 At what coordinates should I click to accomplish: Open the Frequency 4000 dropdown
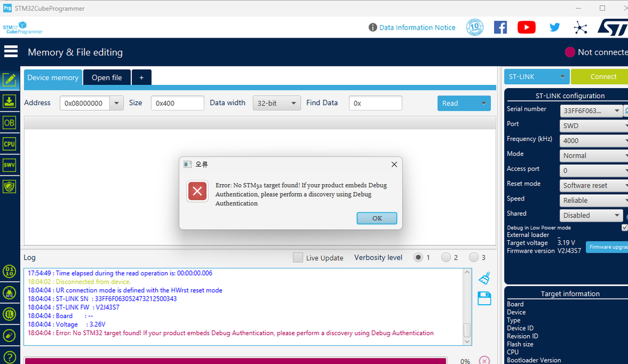[x=593, y=141]
